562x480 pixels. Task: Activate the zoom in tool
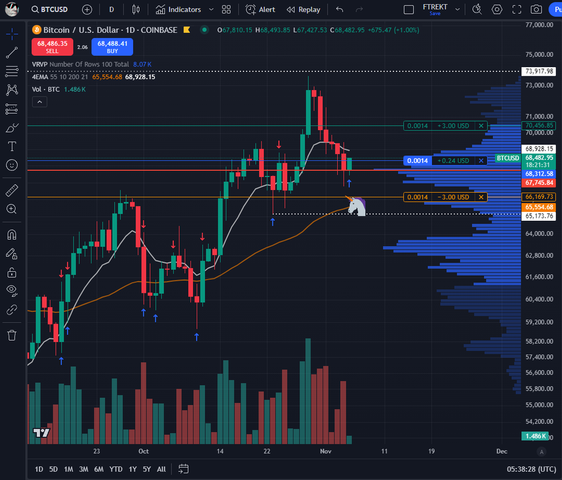tap(11, 209)
